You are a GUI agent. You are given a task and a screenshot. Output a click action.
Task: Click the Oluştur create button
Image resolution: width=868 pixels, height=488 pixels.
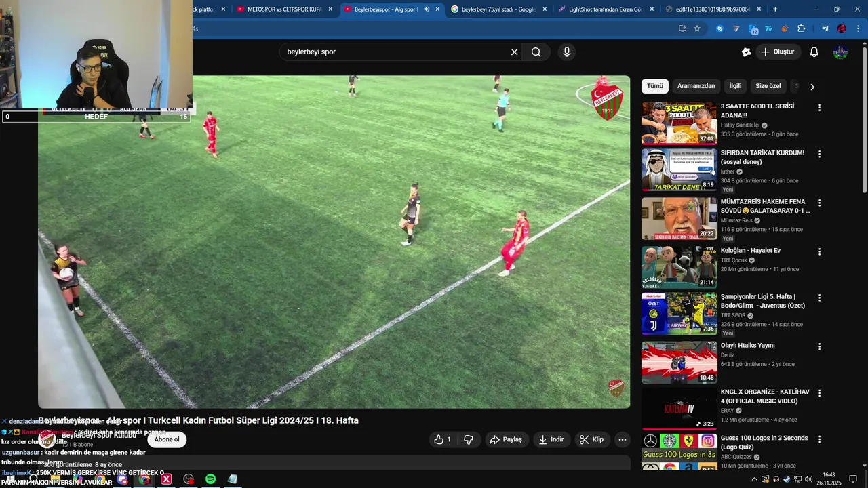click(778, 52)
